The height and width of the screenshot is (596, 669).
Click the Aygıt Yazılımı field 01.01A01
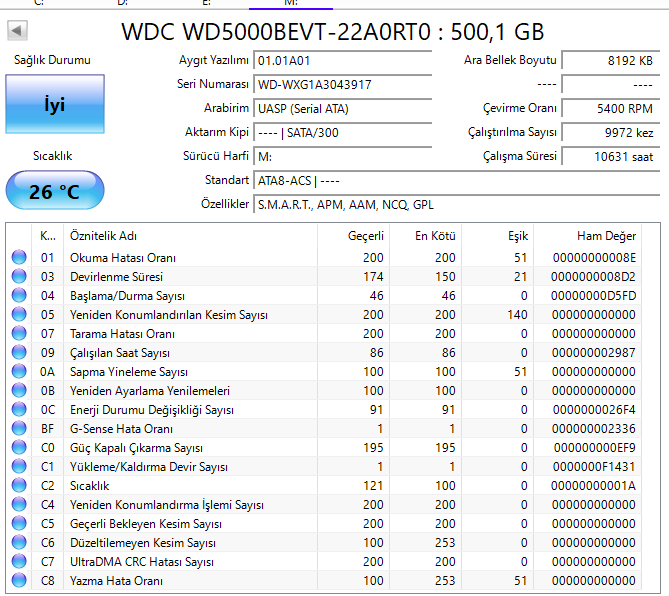[x=343, y=61]
